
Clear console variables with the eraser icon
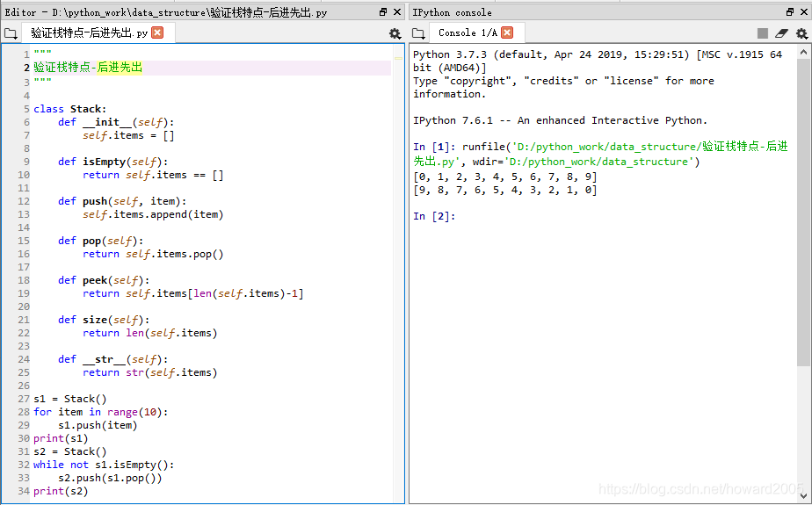[781, 33]
